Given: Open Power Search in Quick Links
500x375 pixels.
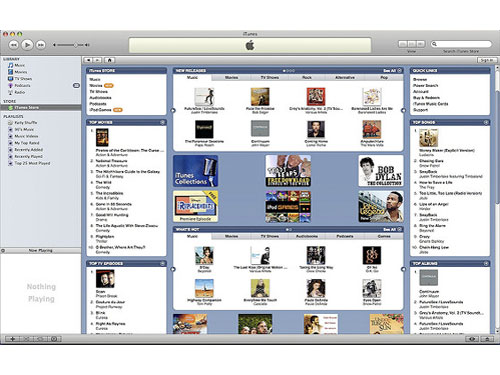Looking at the screenshot, I should [426, 86].
